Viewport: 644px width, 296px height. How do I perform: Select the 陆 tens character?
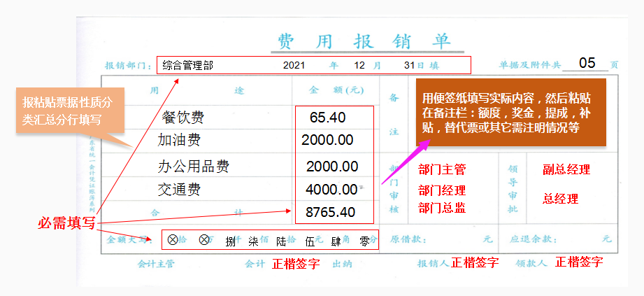[281, 241]
